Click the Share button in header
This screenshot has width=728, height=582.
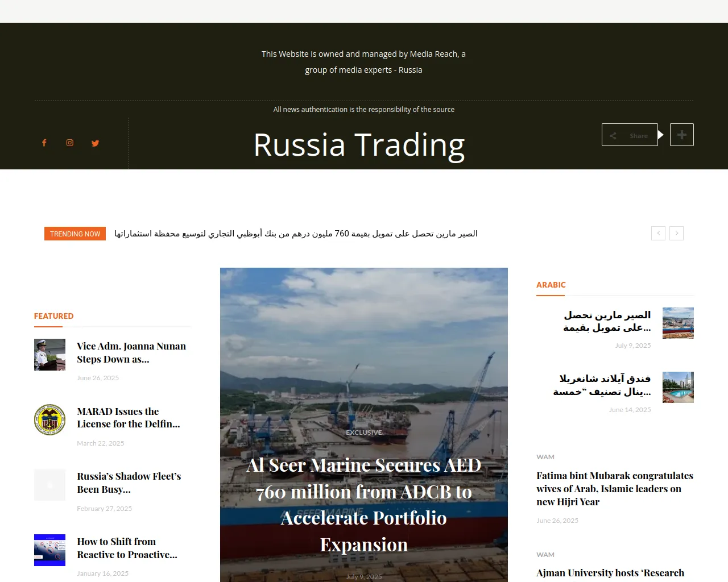coord(630,135)
